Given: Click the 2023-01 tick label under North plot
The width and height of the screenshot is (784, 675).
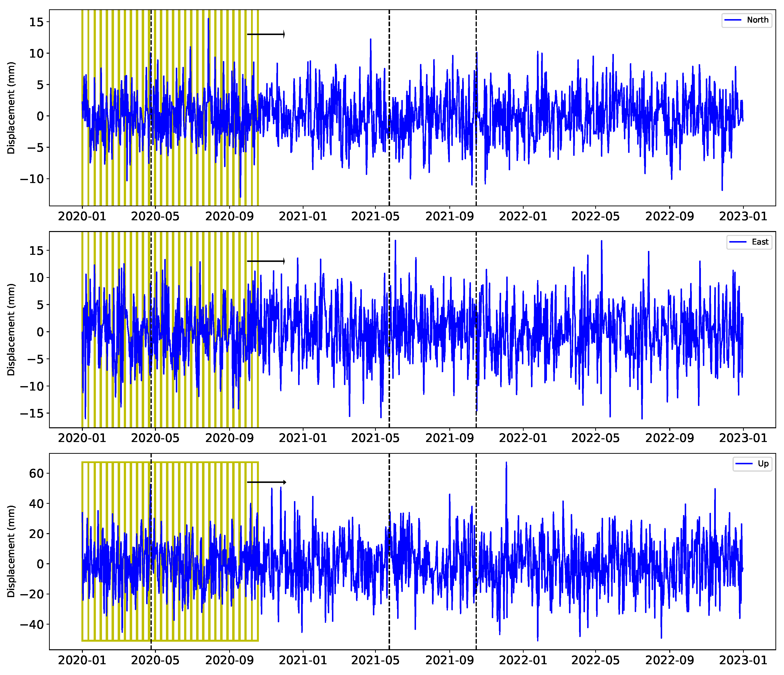Looking at the screenshot, I should click(x=743, y=216).
